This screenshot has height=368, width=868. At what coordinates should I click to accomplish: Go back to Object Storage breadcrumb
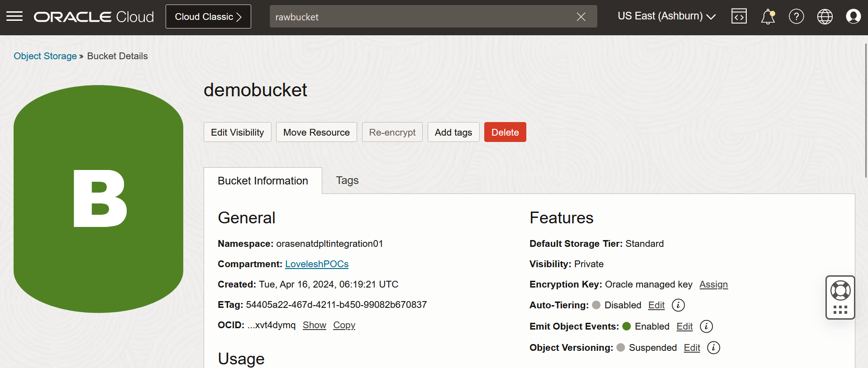coord(45,56)
